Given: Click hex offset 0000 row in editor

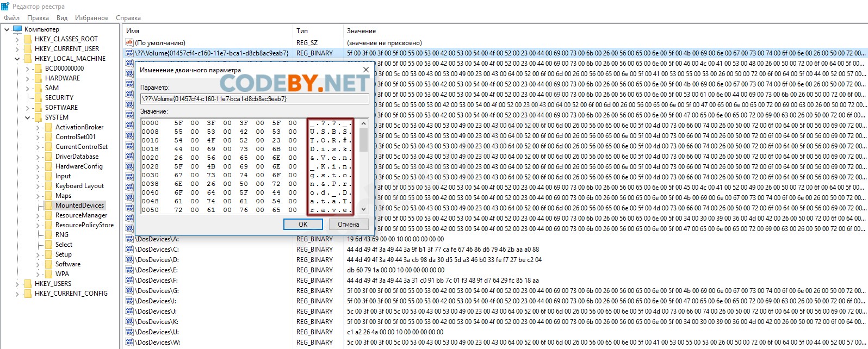Looking at the screenshot, I should click(247, 123).
